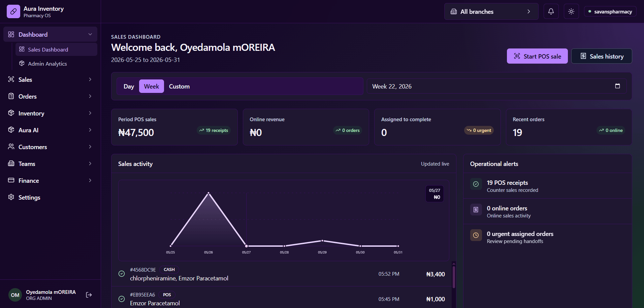Image resolution: width=644 pixels, height=308 pixels.
Task: Open the week picker calendar icon
Action: pyautogui.click(x=617, y=86)
